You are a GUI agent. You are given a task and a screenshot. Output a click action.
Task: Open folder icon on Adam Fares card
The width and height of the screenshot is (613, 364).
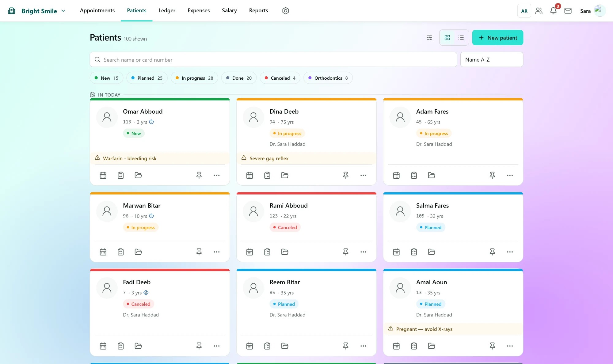[432, 175]
